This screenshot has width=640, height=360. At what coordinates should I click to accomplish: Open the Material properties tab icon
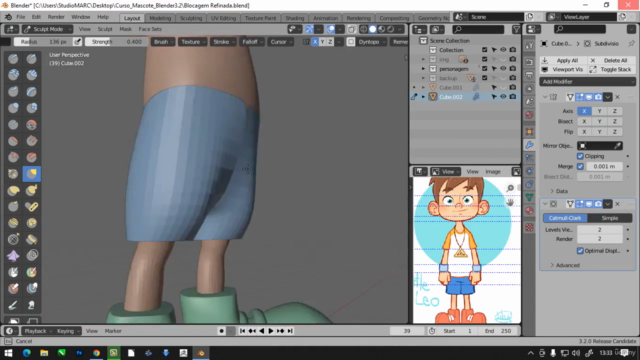tap(529, 211)
